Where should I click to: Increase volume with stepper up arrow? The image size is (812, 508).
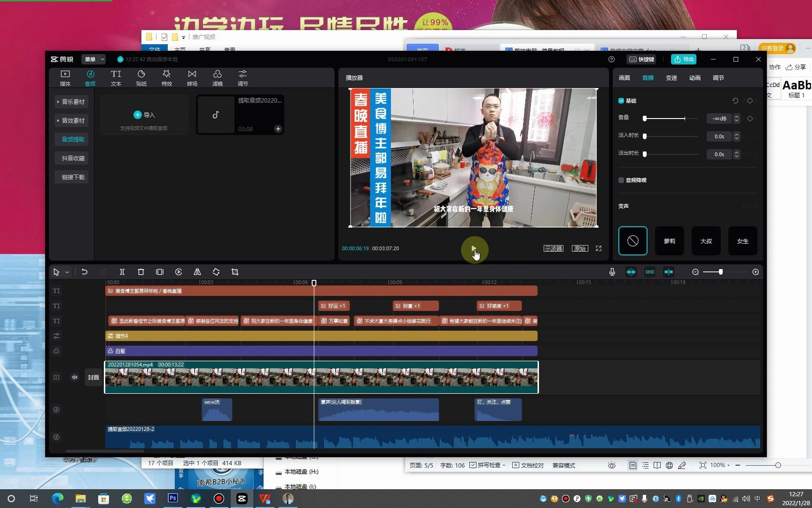click(x=737, y=116)
